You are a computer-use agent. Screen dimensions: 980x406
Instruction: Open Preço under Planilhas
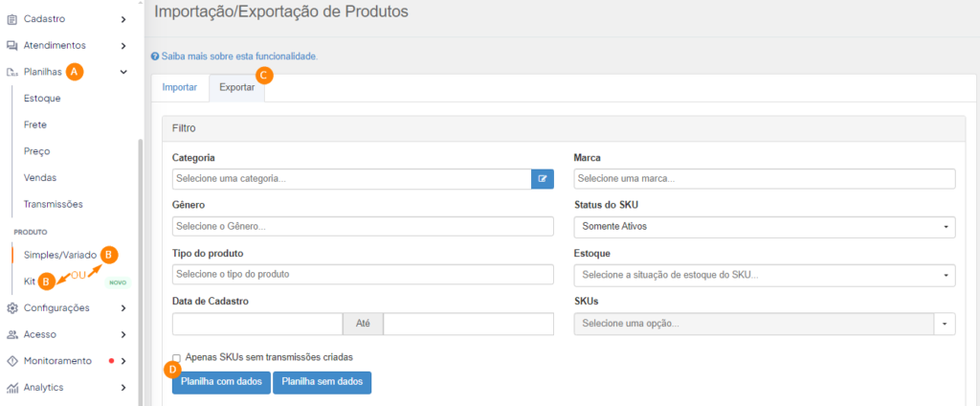click(37, 151)
